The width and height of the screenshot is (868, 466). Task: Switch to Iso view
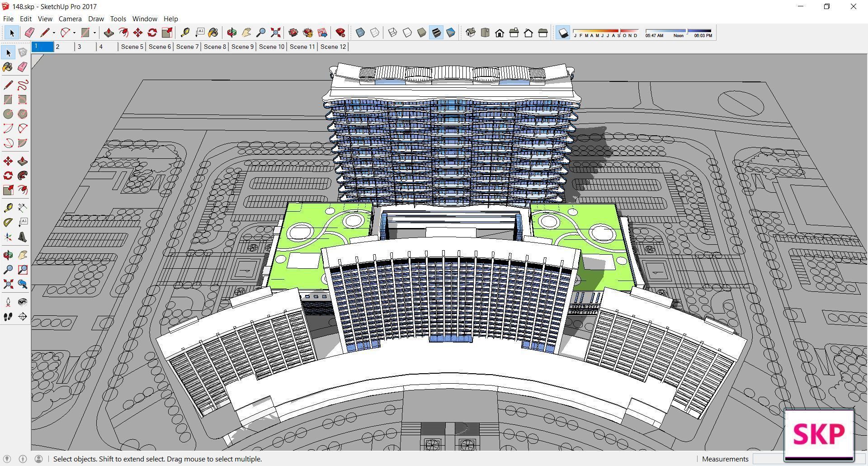(x=471, y=33)
